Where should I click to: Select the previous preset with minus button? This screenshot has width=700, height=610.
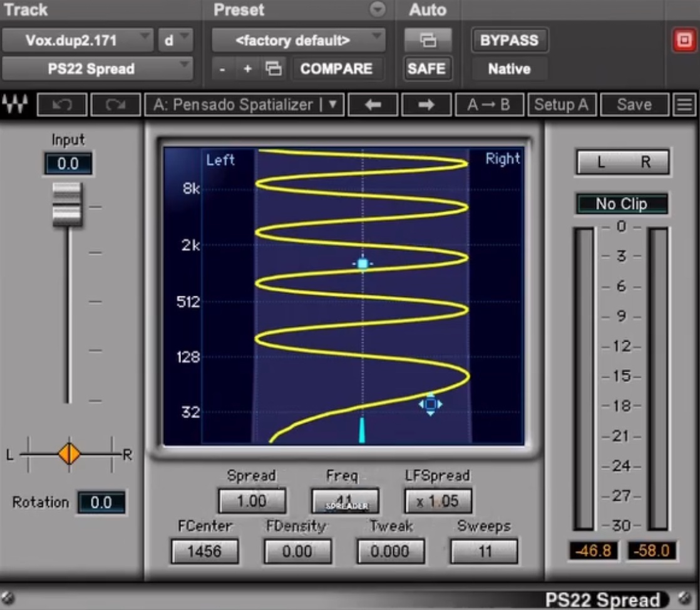[x=222, y=69]
